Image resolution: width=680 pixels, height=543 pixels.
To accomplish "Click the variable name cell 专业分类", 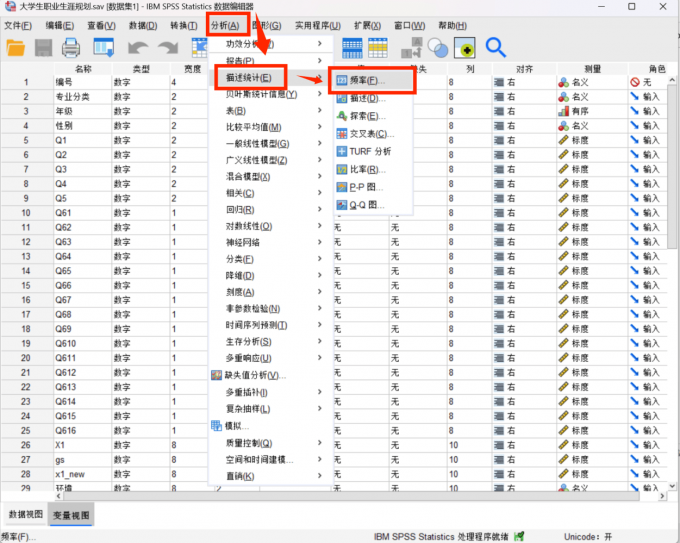I will (82, 97).
